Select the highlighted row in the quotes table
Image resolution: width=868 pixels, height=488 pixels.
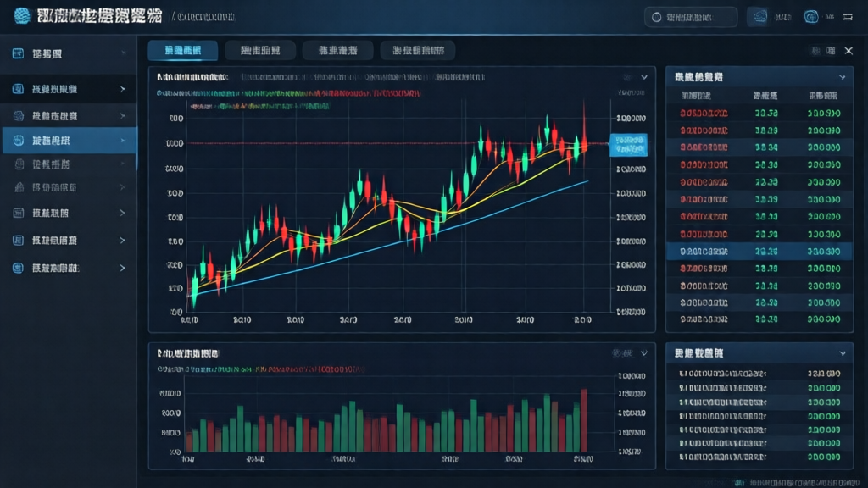(x=759, y=251)
